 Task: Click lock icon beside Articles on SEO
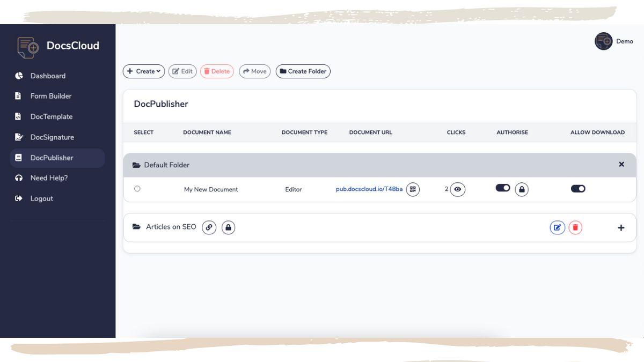tap(229, 227)
